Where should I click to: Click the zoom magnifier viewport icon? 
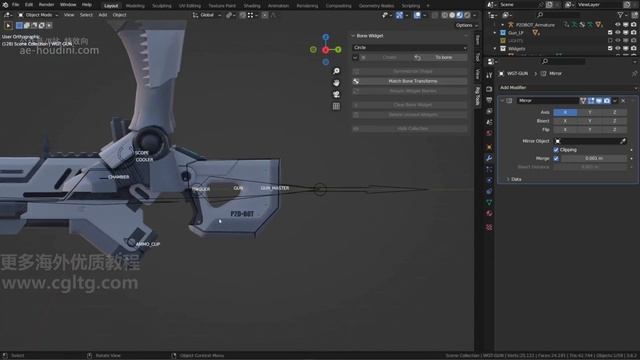(336, 71)
